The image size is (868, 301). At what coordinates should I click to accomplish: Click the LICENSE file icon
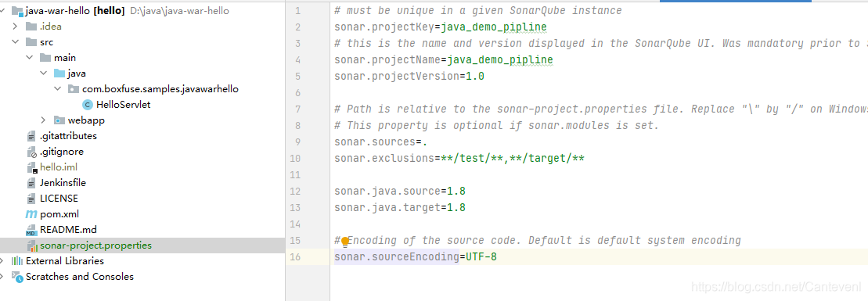pos(31,198)
